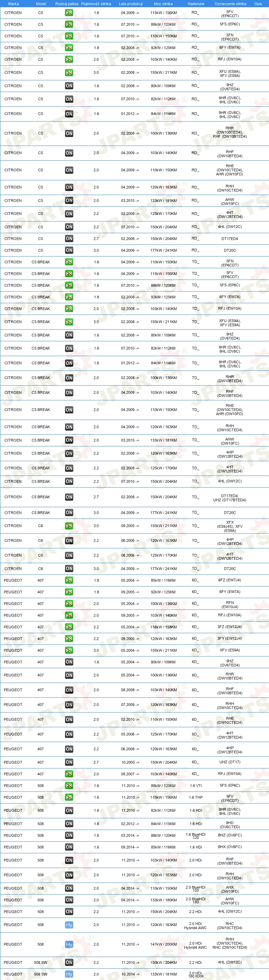Image resolution: width=269 pixels, height=980 pixels.
Task: Select the 508 BHZ (DV6FC) engine cell
Action: click(x=230, y=835)
